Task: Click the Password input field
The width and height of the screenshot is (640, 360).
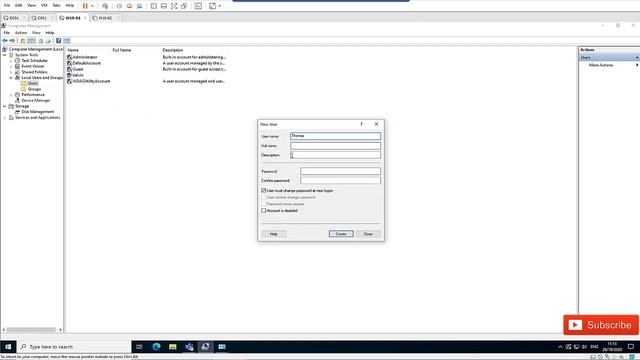Action: pos(340,171)
